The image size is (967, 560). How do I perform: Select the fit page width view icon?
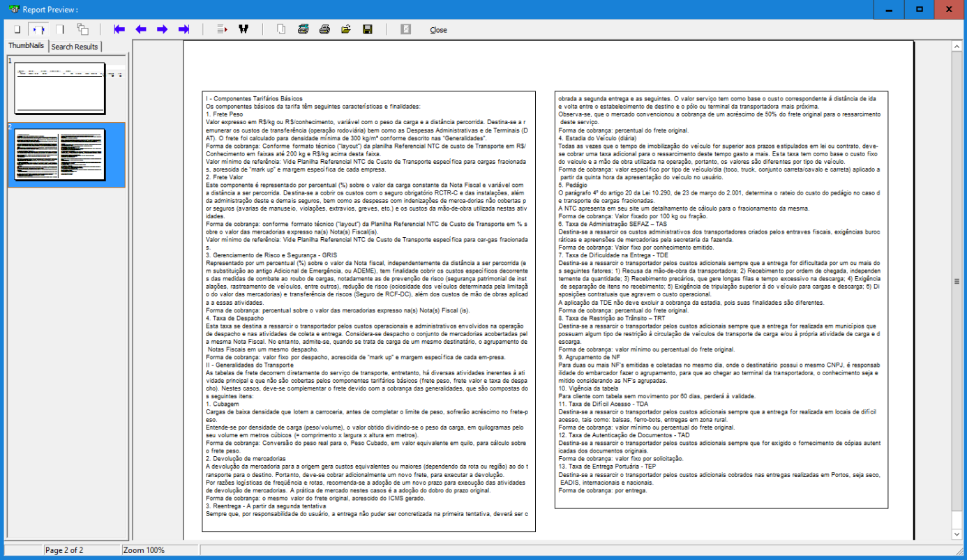point(38,29)
